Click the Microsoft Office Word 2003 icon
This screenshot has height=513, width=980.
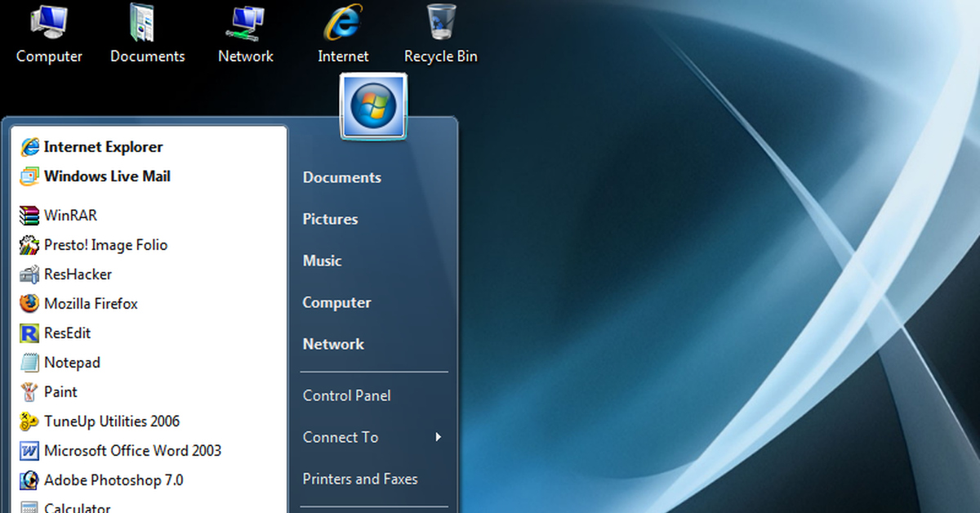click(30, 451)
